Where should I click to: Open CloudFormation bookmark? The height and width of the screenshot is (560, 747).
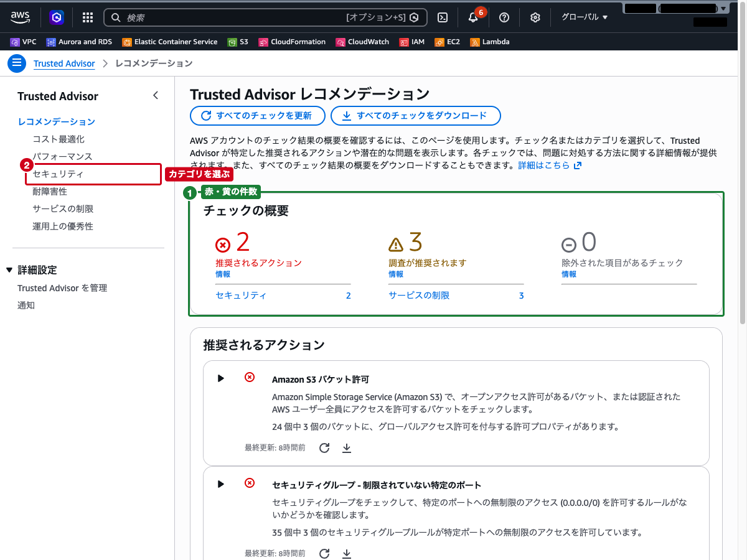pos(292,42)
